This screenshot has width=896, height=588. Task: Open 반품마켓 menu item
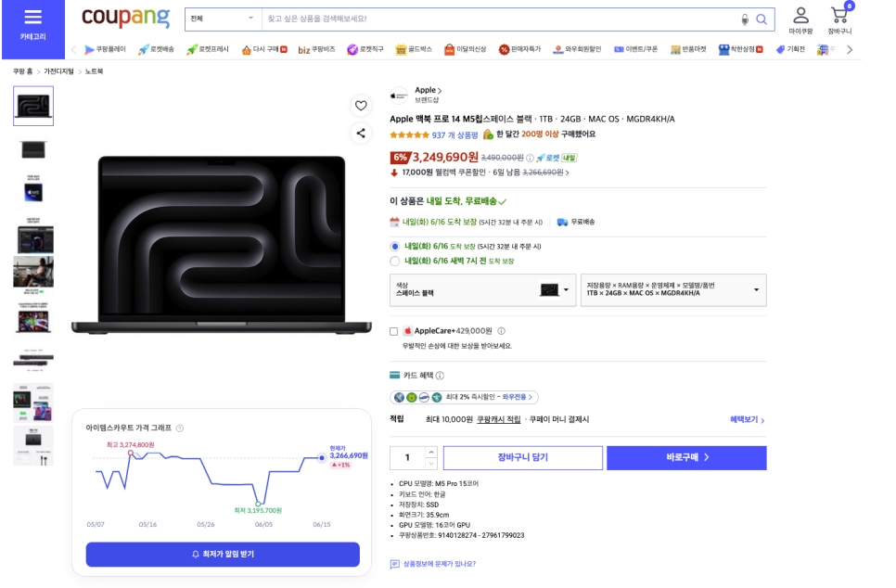[x=688, y=50]
